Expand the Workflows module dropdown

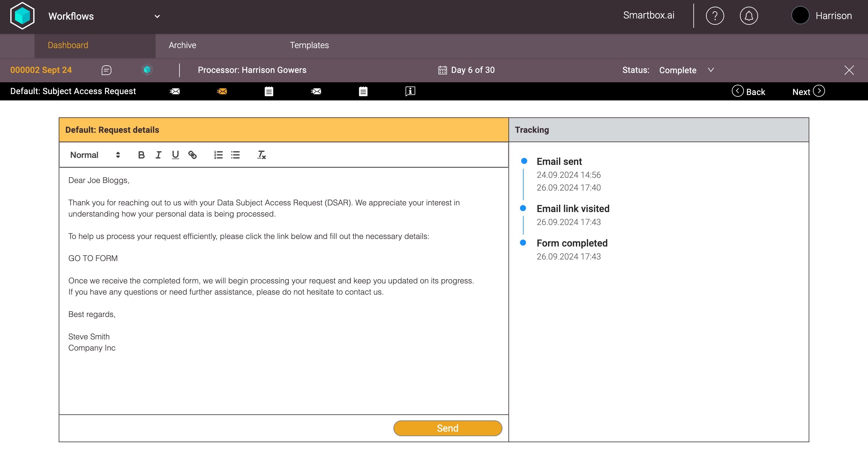point(157,16)
